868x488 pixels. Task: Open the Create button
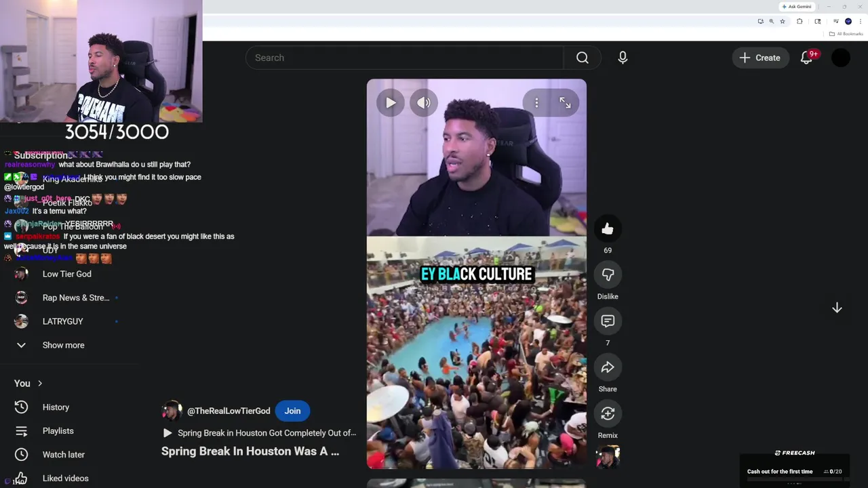coord(760,58)
